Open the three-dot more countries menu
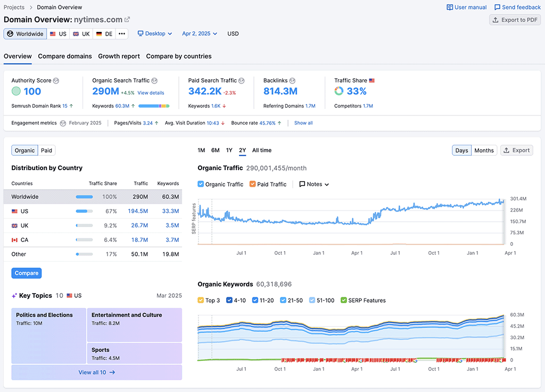The height and width of the screenshot is (392, 545). [x=122, y=34]
